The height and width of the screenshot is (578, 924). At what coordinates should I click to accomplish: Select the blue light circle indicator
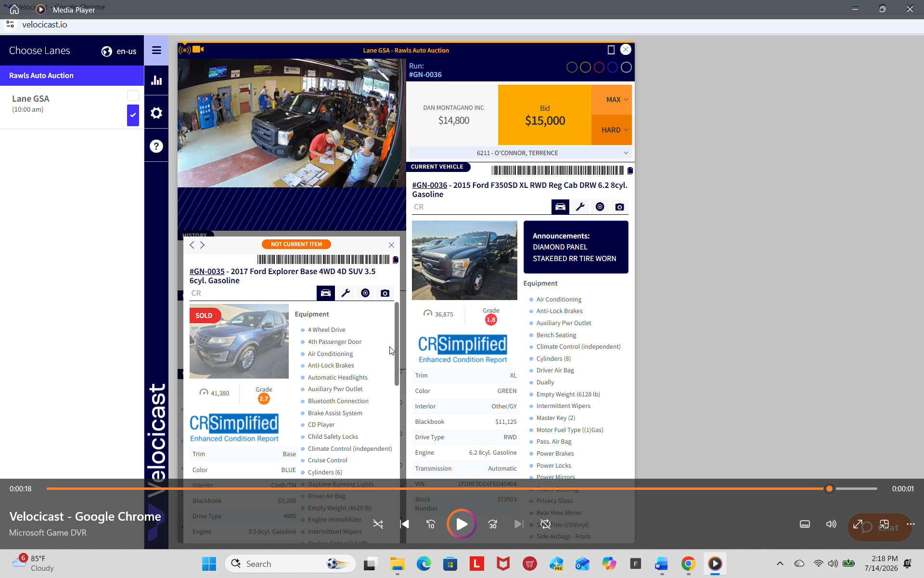coord(612,67)
